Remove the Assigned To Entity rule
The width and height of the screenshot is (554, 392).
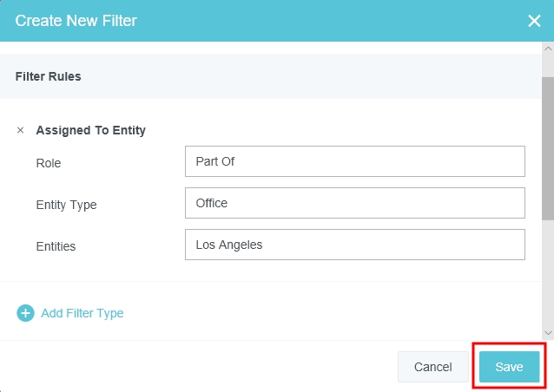point(21,131)
